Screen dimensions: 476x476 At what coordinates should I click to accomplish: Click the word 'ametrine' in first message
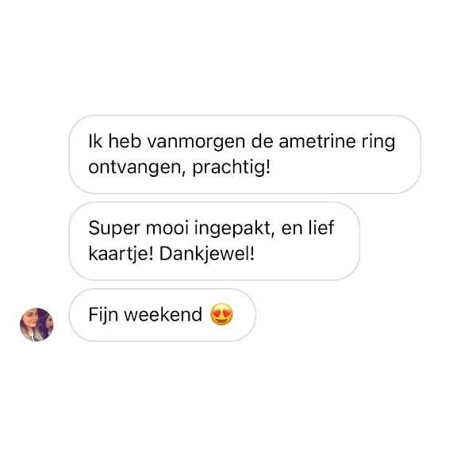(317, 141)
